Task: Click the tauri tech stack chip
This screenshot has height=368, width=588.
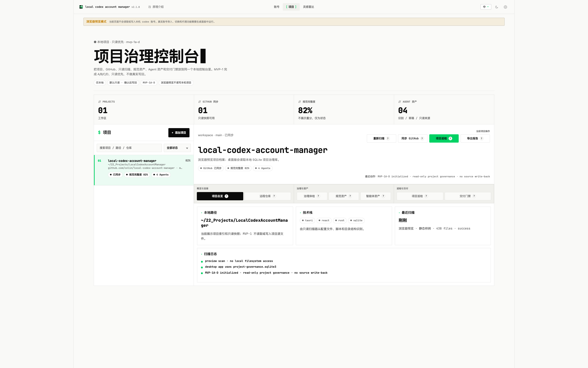Action: [307, 221]
